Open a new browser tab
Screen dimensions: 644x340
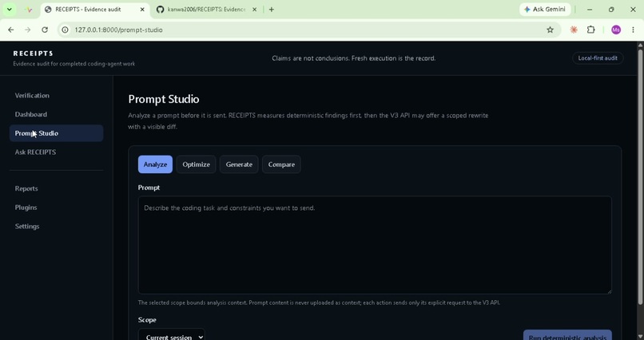(271, 10)
